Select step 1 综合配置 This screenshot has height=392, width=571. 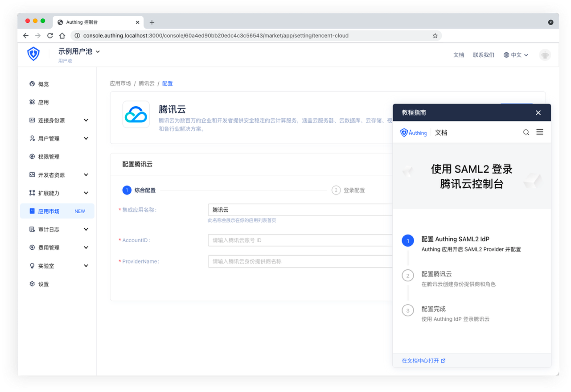pyautogui.click(x=139, y=190)
